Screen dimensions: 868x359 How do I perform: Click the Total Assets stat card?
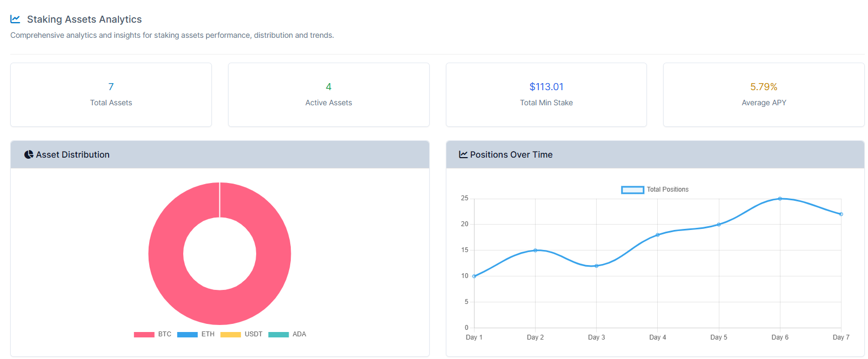point(111,95)
